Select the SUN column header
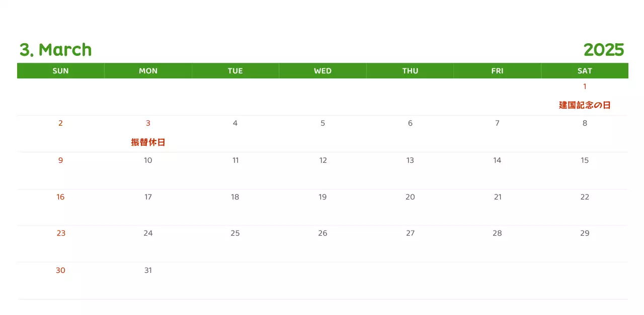Image resolution: width=644 pixels, height=315 pixels. coord(60,71)
